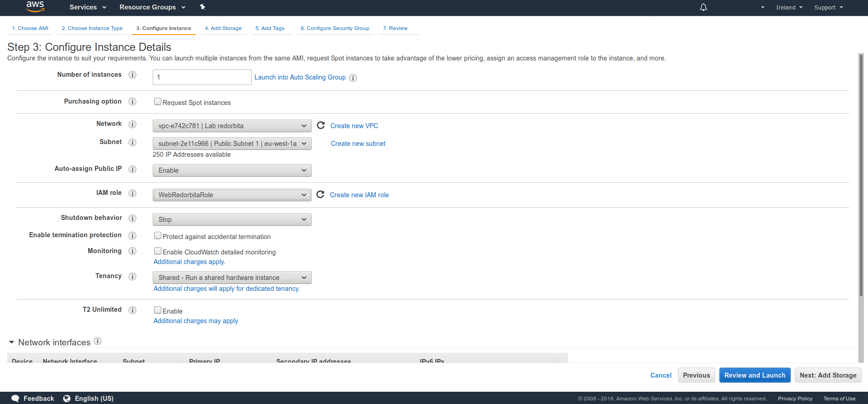The height and width of the screenshot is (404, 868).
Task: Refresh the Network VPC list
Action: (x=321, y=125)
